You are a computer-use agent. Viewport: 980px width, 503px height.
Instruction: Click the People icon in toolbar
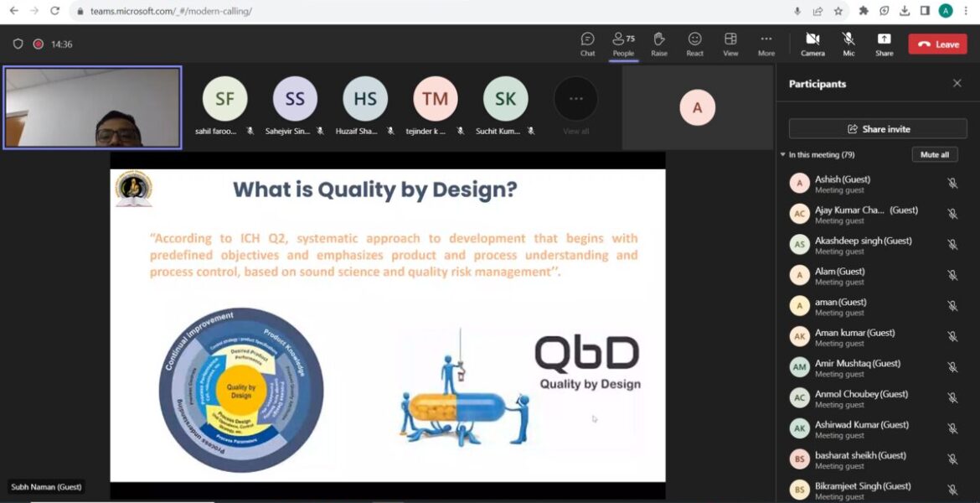(623, 44)
